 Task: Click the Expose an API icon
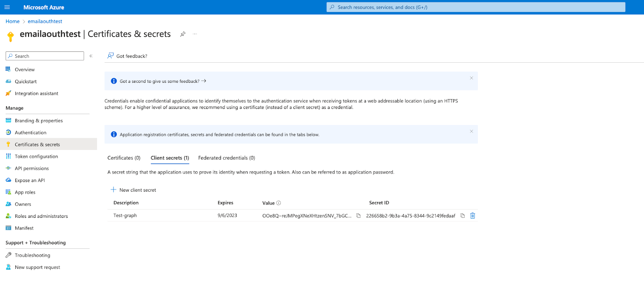8,180
